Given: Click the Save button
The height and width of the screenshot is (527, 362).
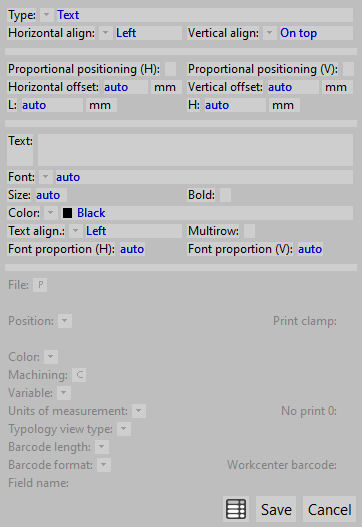Looking at the screenshot, I should point(276,509).
